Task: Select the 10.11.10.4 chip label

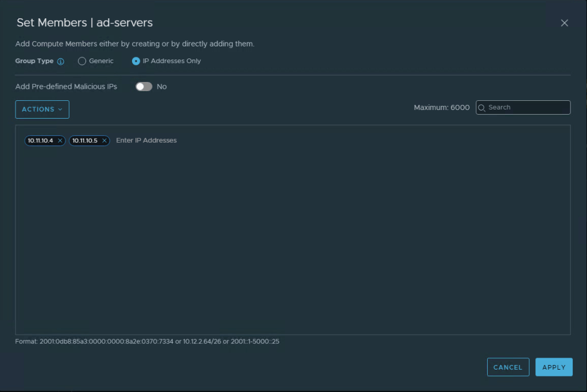Action: pos(40,141)
